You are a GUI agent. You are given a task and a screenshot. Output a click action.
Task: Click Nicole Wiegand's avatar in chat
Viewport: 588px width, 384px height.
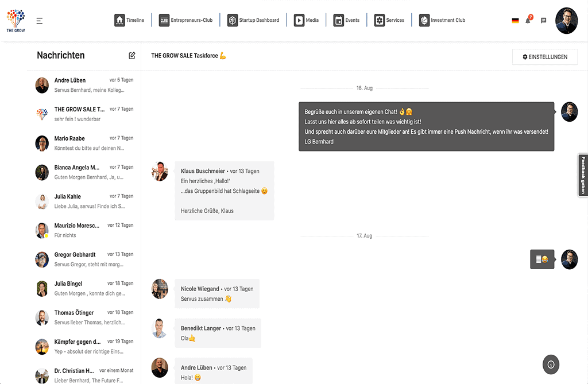[x=160, y=289]
